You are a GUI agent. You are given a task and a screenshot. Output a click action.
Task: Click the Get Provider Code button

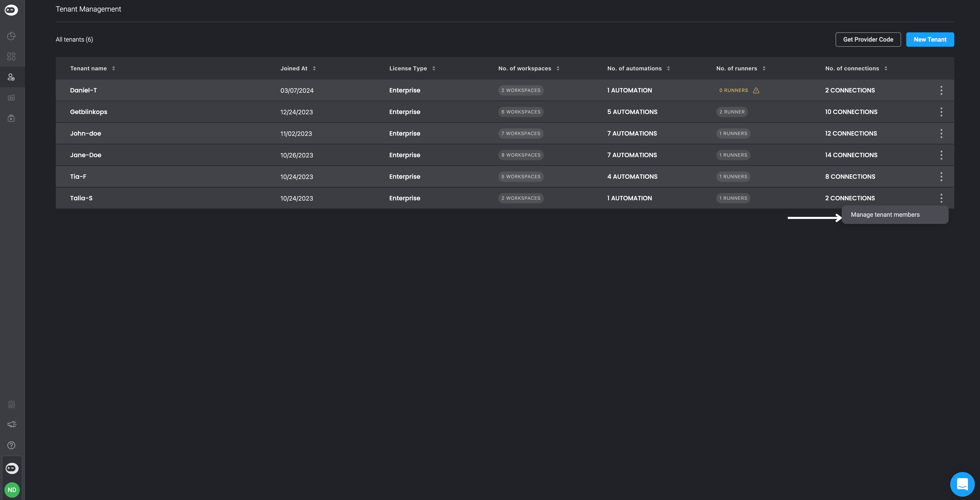click(868, 40)
